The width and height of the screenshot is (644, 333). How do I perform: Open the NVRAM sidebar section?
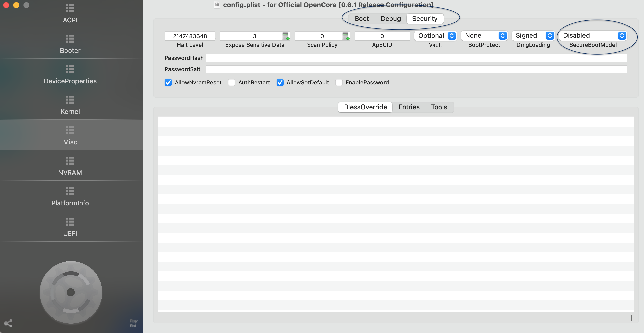[x=70, y=166]
